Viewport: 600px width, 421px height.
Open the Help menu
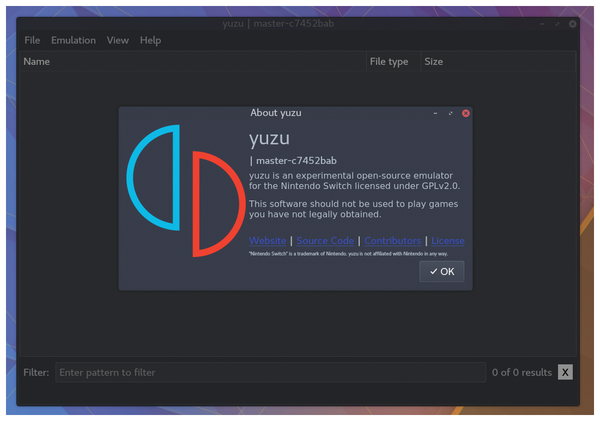point(150,40)
